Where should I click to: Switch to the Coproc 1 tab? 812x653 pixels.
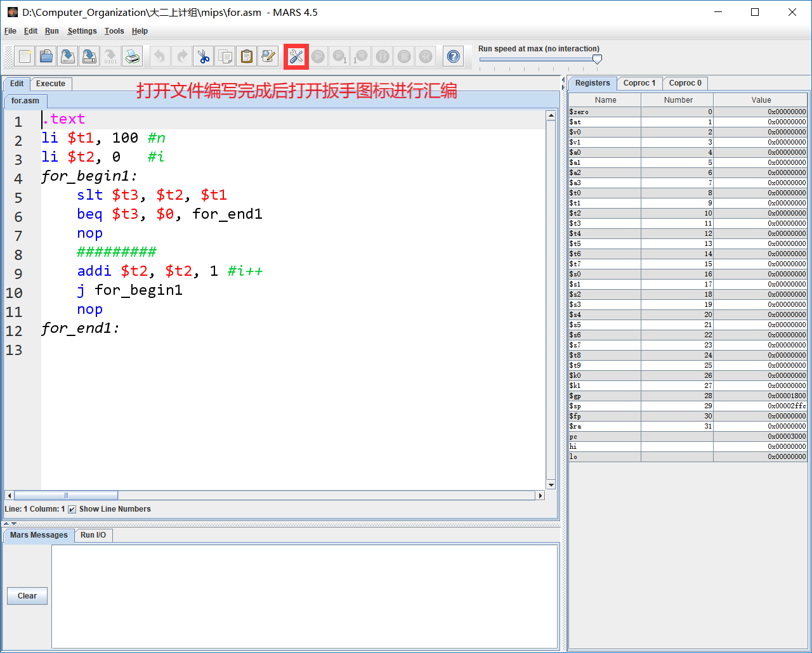coord(639,83)
